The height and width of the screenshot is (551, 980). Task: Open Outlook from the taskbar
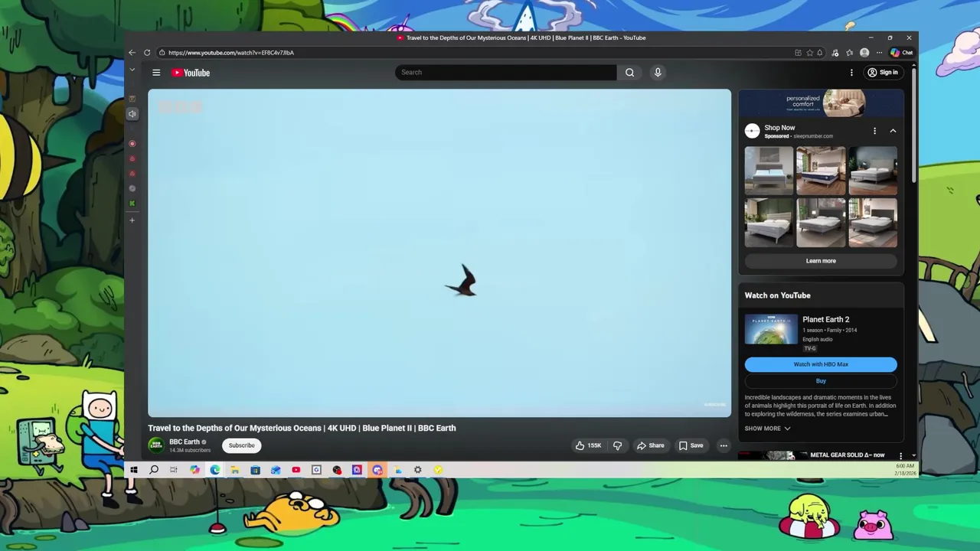pyautogui.click(x=276, y=470)
